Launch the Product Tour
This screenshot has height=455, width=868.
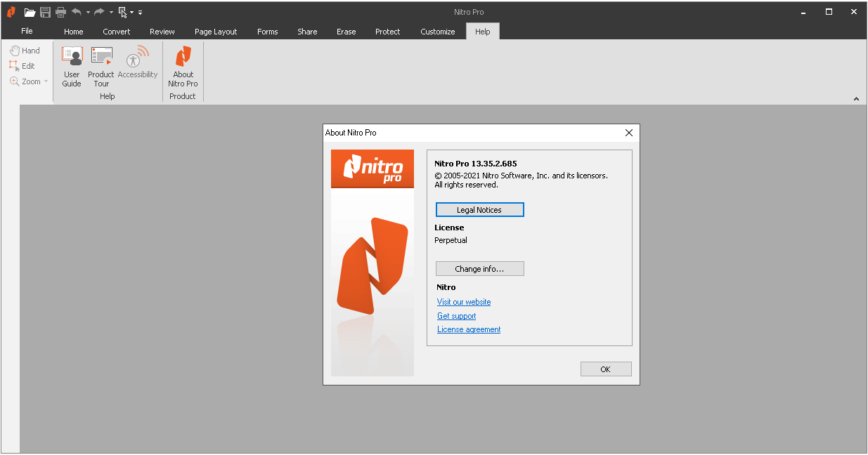click(x=101, y=67)
